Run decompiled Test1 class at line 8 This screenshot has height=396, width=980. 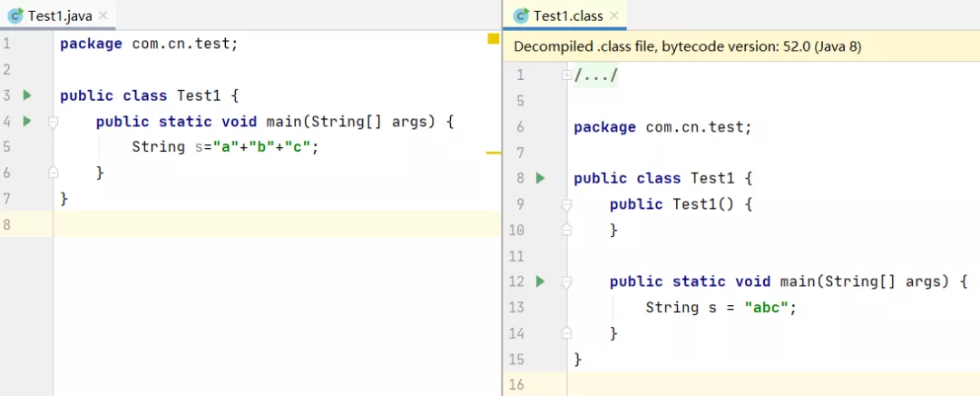click(x=541, y=178)
